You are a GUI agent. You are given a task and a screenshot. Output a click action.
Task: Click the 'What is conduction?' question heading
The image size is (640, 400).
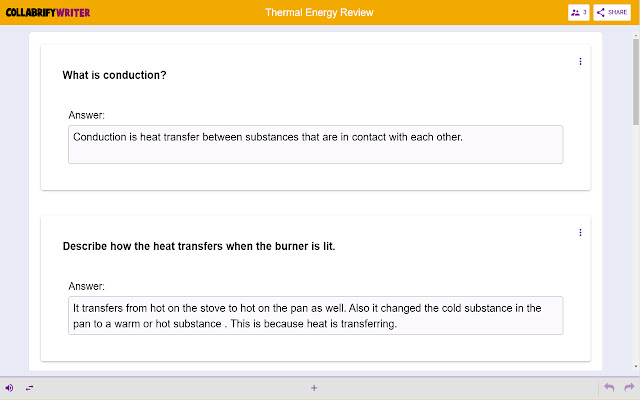[x=114, y=75]
